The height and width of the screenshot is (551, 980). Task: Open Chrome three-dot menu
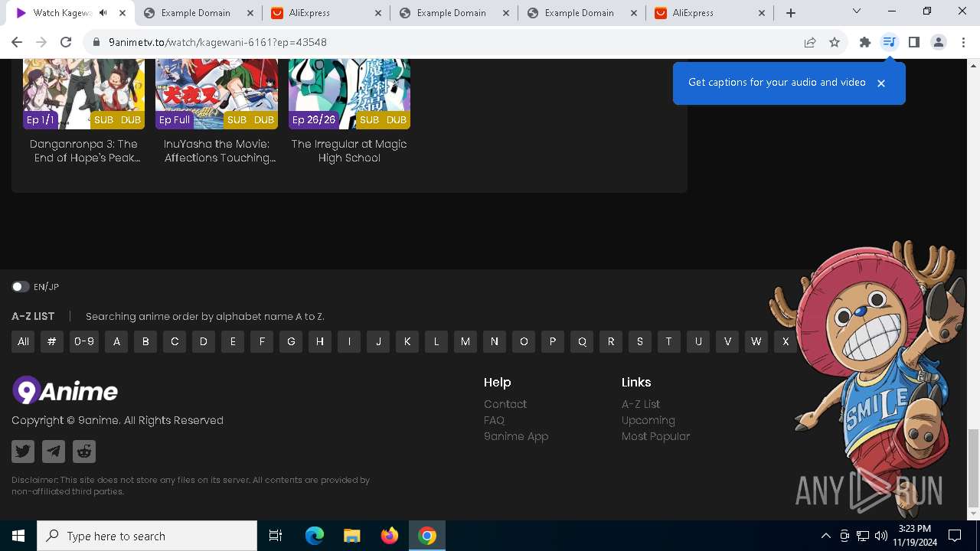tap(963, 42)
